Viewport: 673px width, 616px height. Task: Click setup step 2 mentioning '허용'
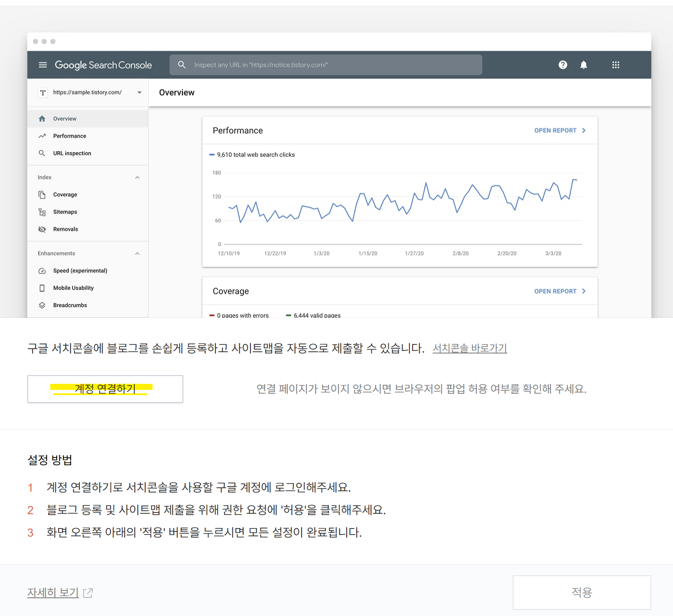216,510
